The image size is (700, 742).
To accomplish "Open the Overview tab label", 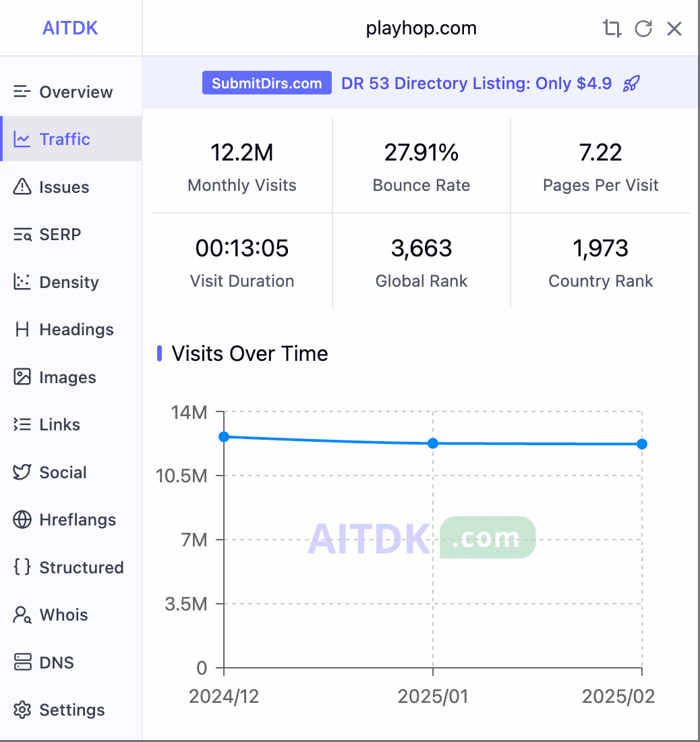I will 76,92.
